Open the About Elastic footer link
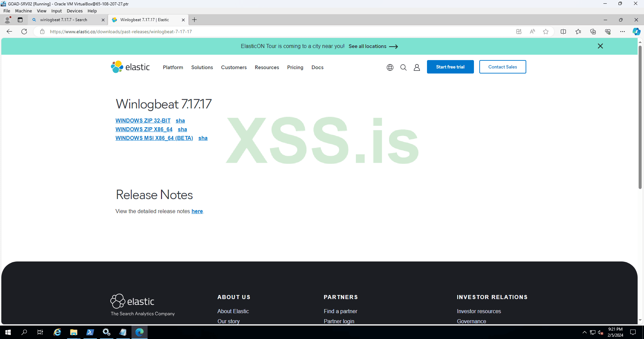This screenshot has width=644, height=339. click(233, 311)
